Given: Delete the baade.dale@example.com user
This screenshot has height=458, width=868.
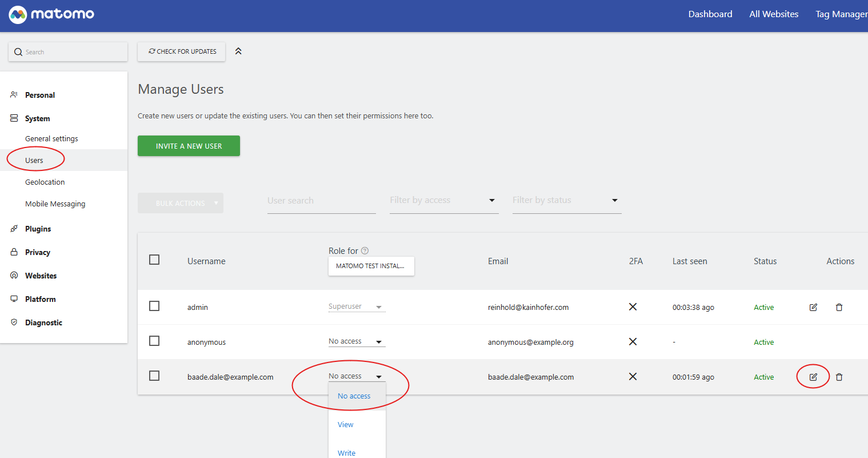Looking at the screenshot, I should [839, 377].
